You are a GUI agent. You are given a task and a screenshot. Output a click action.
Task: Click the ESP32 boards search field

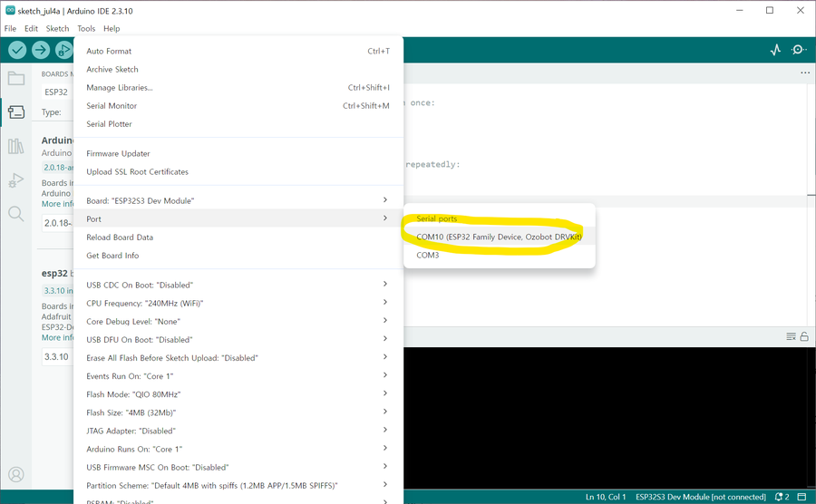(x=57, y=92)
